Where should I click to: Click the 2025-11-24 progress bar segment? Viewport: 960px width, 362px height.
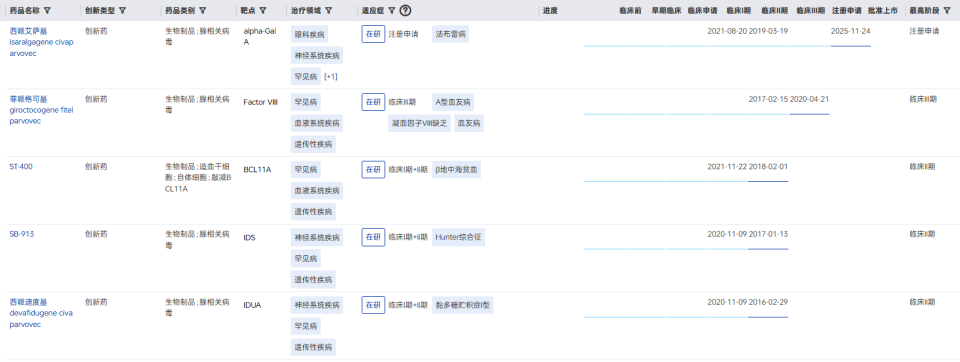[850, 46]
